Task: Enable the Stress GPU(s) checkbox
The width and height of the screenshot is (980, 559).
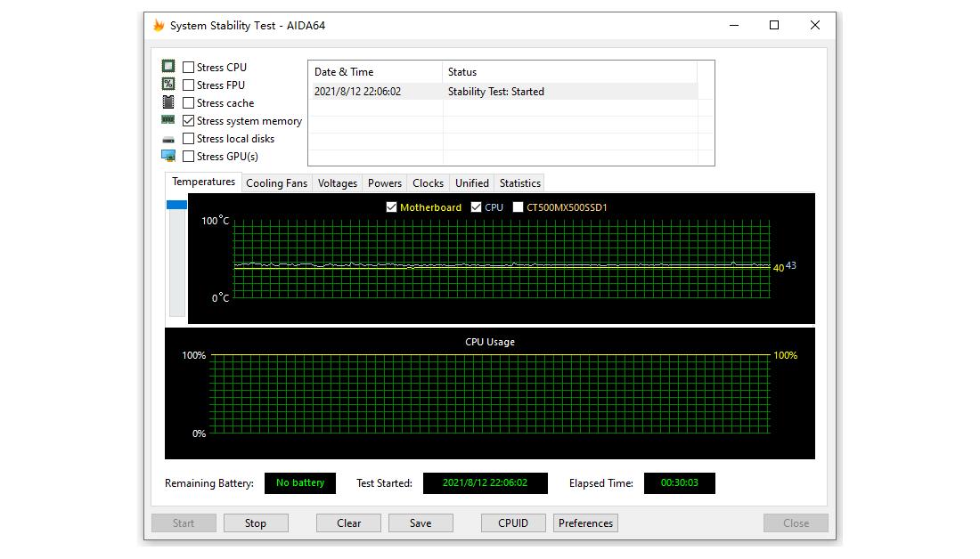Action: [188, 156]
